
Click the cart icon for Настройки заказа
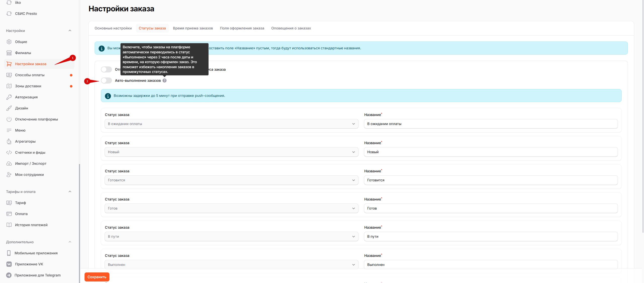(x=9, y=64)
